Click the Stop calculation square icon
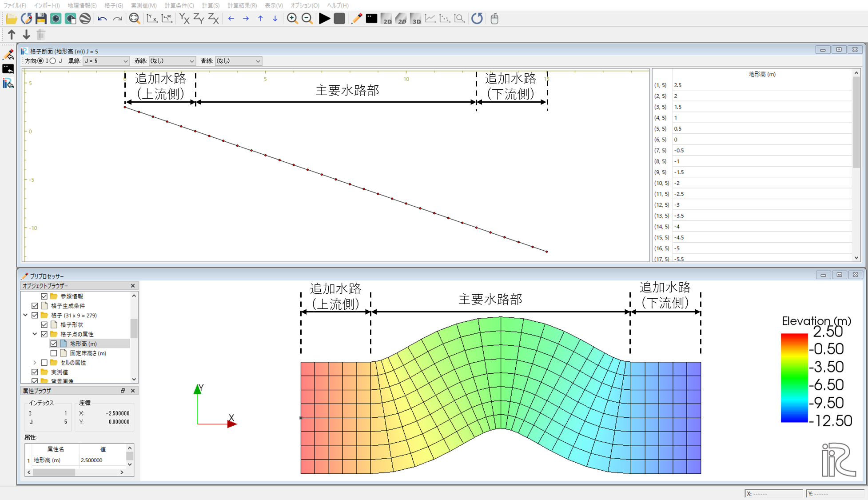Viewport: 868px width, 500px height. 339,19
